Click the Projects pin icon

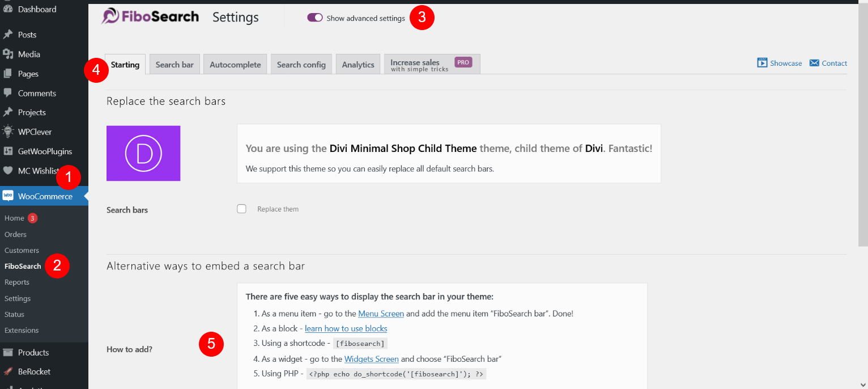click(8, 112)
